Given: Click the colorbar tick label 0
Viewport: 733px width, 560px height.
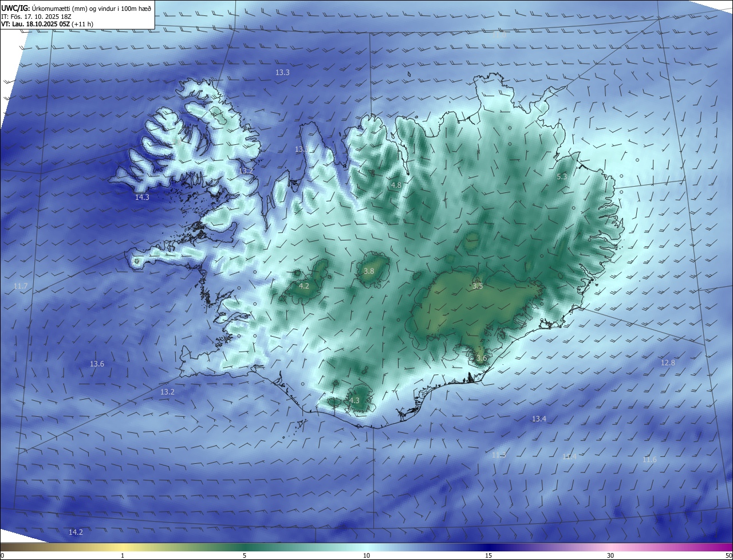Looking at the screenshot, I should pos(2,555).
